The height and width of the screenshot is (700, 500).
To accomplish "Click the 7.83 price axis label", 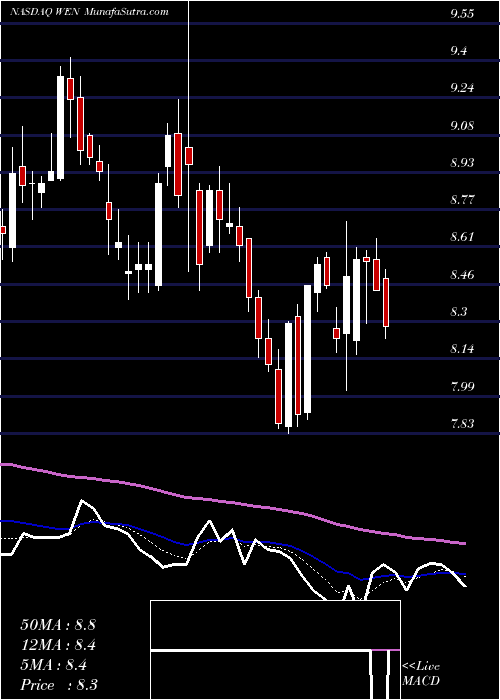I will click(462, 424).
